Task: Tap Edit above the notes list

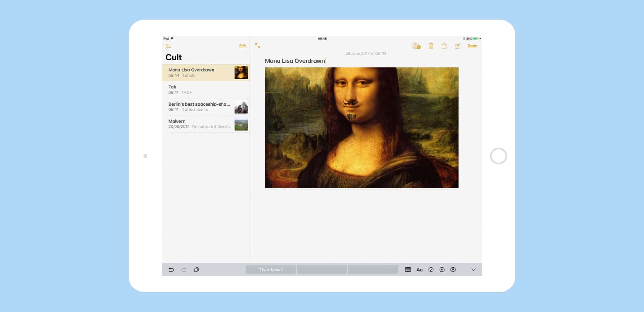Action: 242,46
